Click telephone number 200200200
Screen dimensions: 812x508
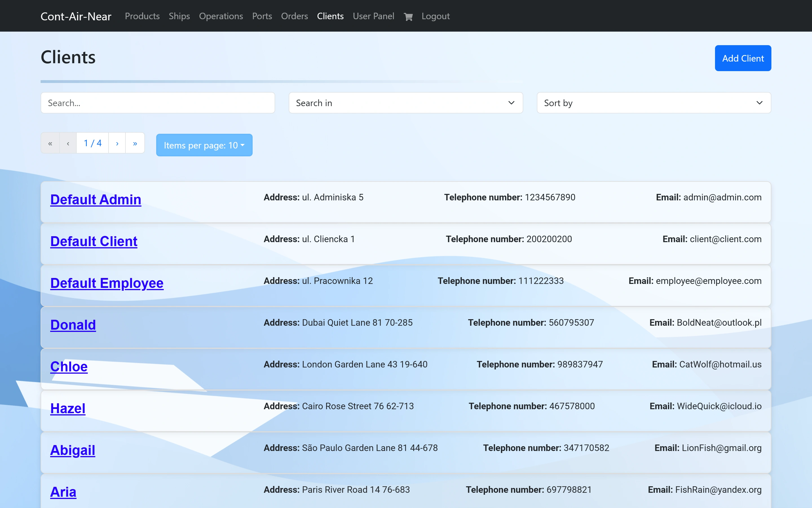[x=549, y=239]
